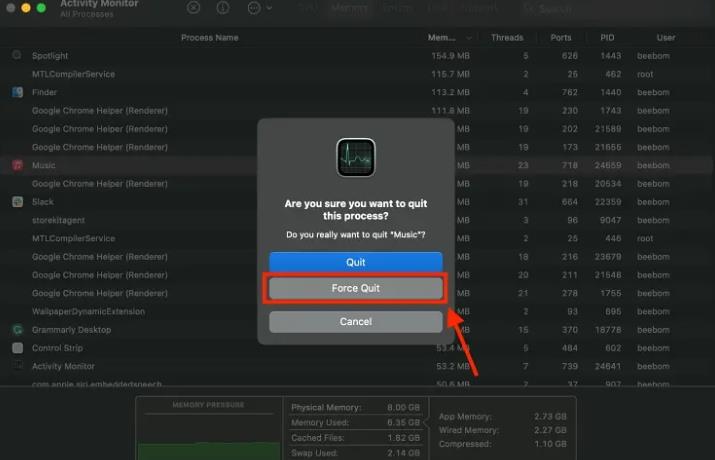Click the Activity Monitor icon in dialog

355,159
